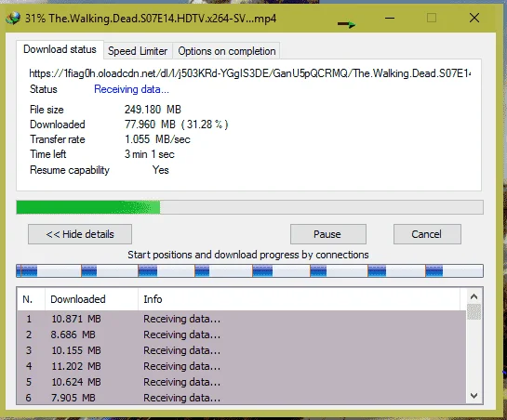Click the transfer rate 1.055 MB/sec
Screen dimensions: 507x420
pos(157,139)
